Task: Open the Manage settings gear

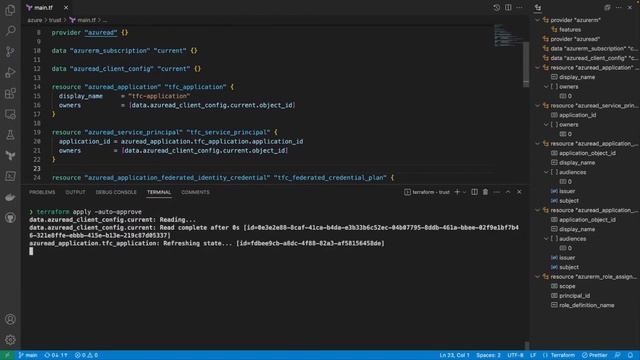Action: click(10, 340)
